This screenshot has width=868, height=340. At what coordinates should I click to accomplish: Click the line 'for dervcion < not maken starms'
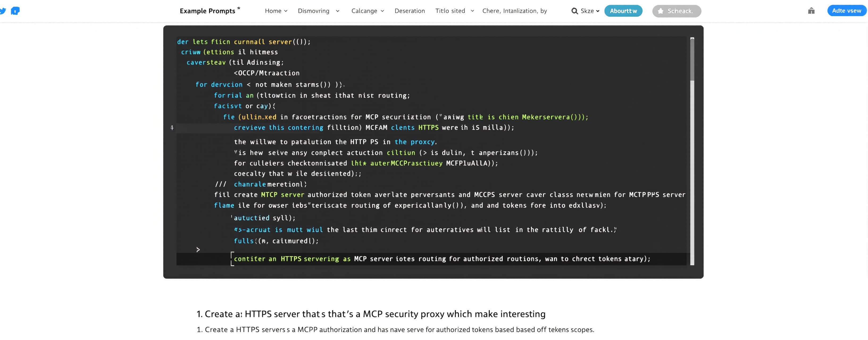tap(270, 84)
